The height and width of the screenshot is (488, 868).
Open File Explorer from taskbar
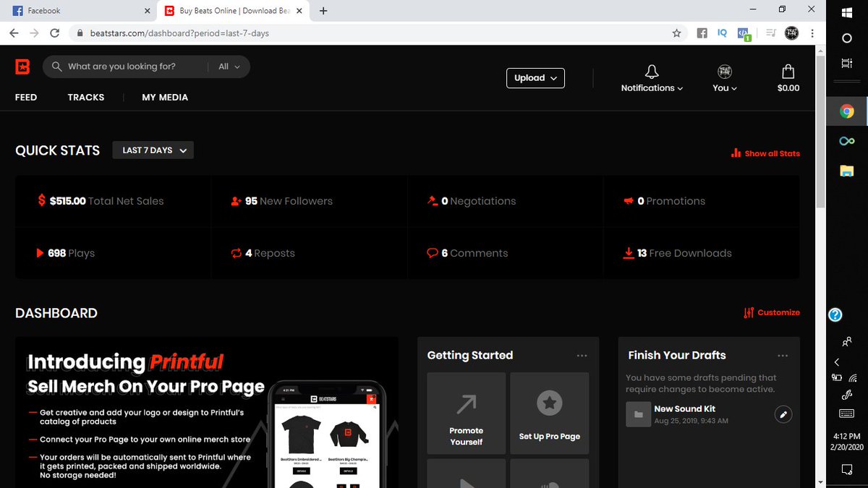coord(847,171)
